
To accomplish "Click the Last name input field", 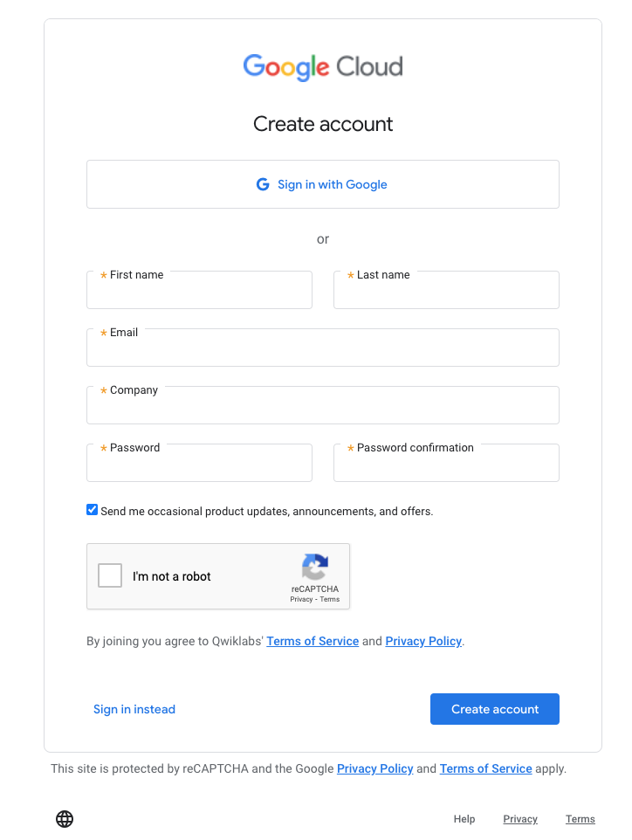I will [446, 293].
